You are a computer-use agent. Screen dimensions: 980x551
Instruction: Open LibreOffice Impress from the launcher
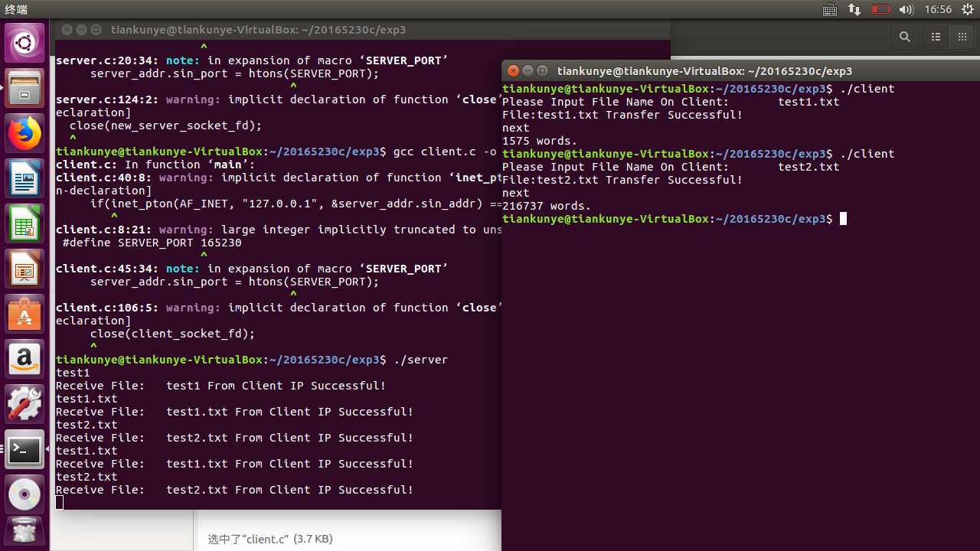click(24, 270)
